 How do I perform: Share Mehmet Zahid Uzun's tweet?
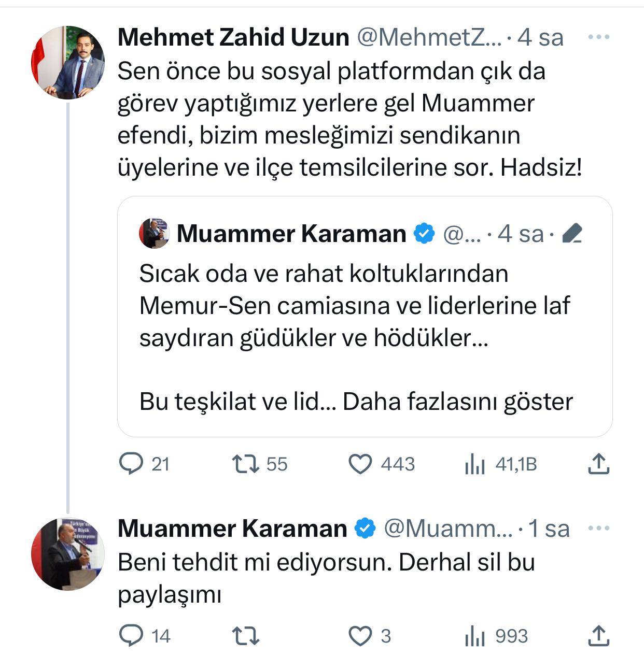tap(598, 464)
